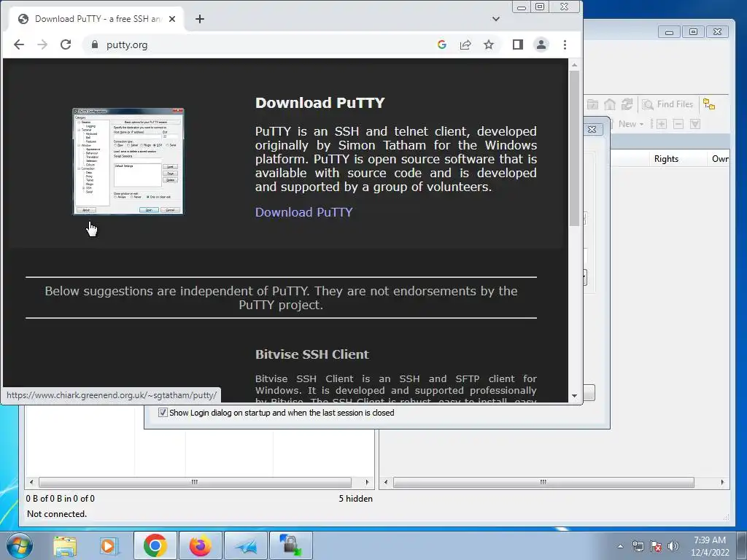Open a new Chrome tab
The width and height of the screenshot is (747, 560).
[200, 19]
